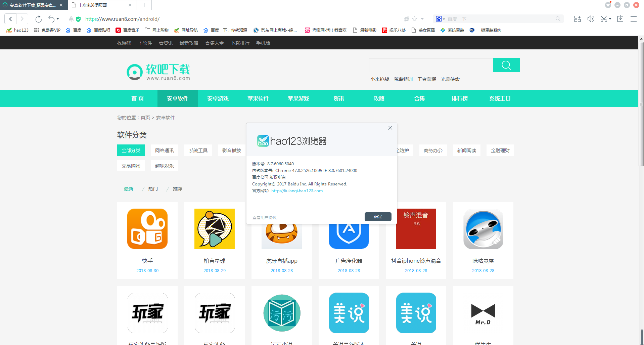
Task: Open the 系统工具 navigation tab
Action: pos(500,98)
